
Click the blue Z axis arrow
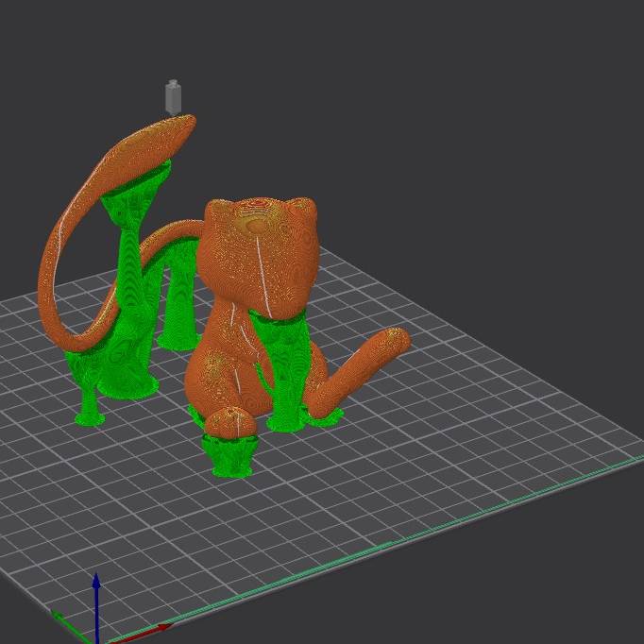[97, 608]
